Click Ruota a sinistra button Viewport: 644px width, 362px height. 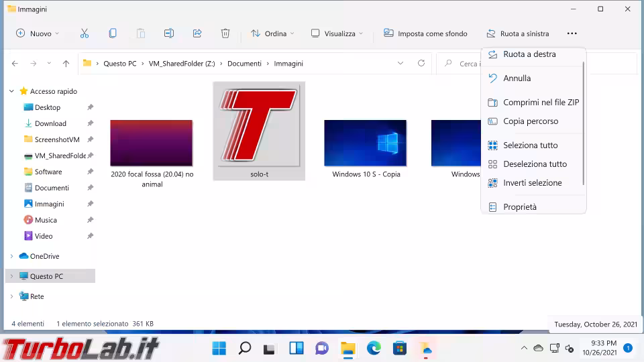pos(518,34)
